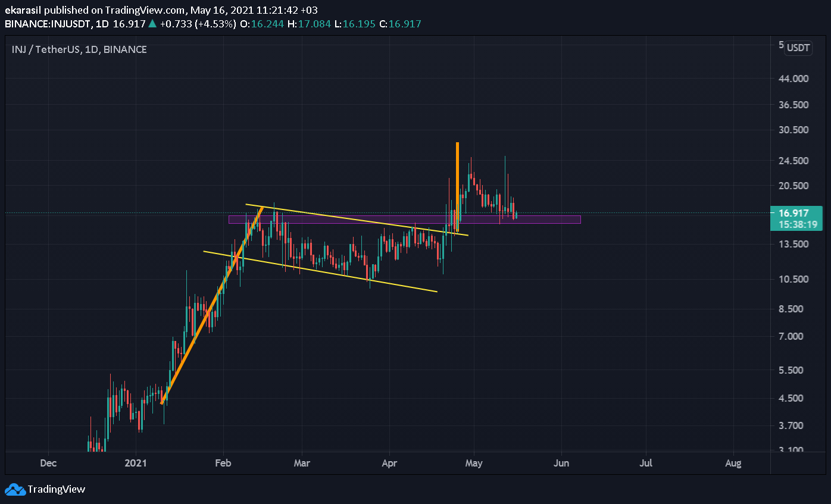
Task: Click the 44.000 price axis label
Action: point(793,79)
